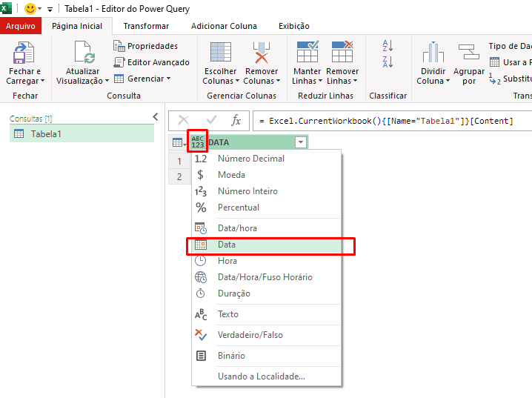Click the fx formula icon

click(x=236, y=120)
